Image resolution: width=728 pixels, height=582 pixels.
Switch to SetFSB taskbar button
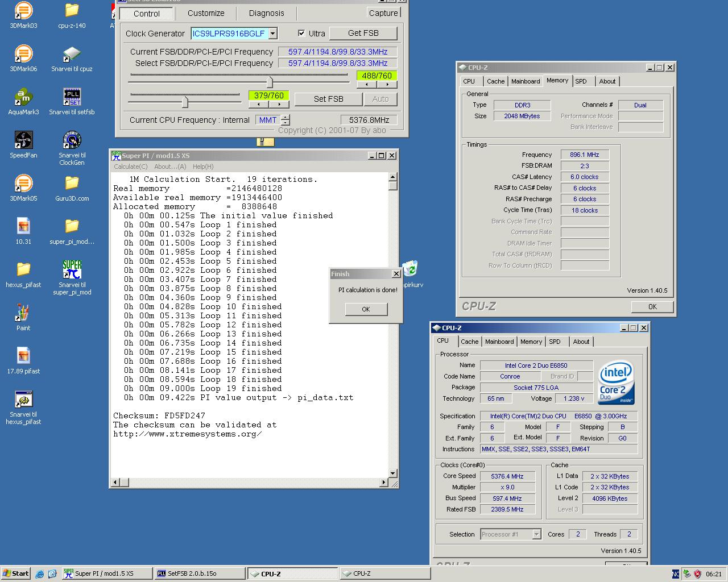coord(200,573)
